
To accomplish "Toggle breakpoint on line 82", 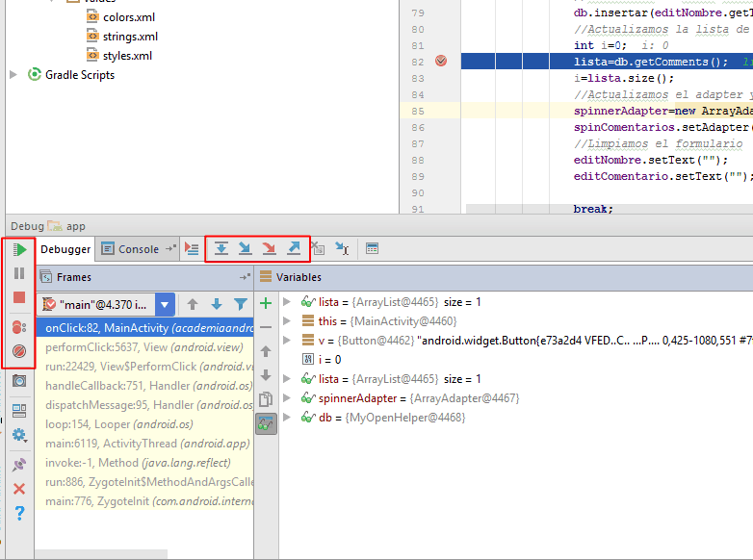I will [x=441, y=61].
